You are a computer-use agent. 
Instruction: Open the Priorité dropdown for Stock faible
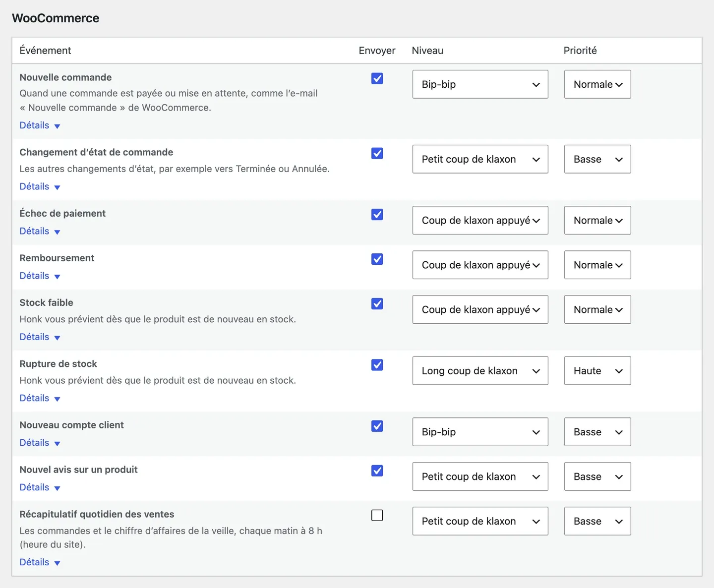coord(597,309)
